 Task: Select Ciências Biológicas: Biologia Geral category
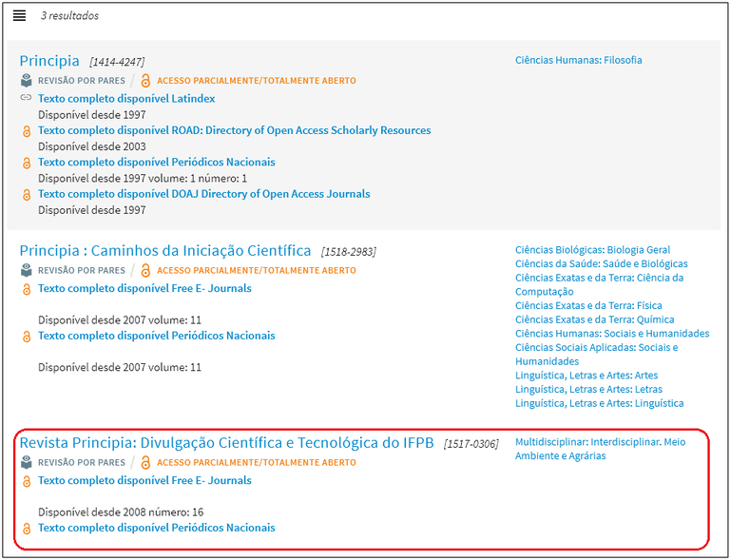pyautogui.click(x=592, y=250)
